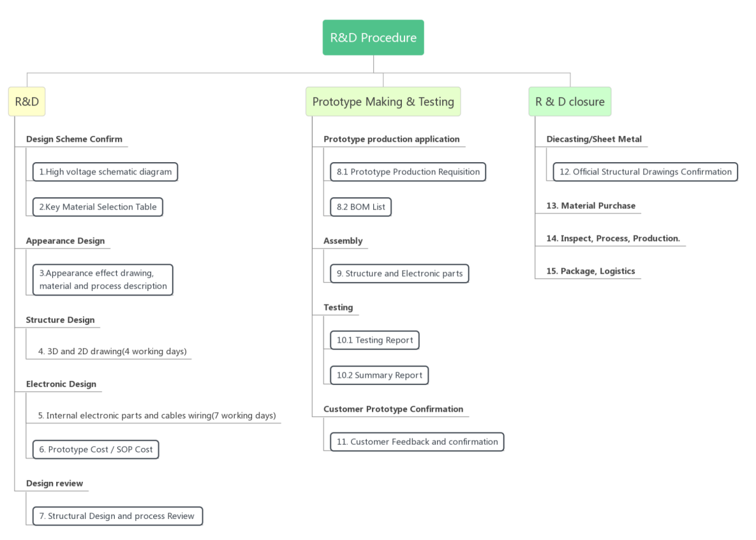Select the Structural Design and process Review box
756x540 pixels.
pos(117,516)
